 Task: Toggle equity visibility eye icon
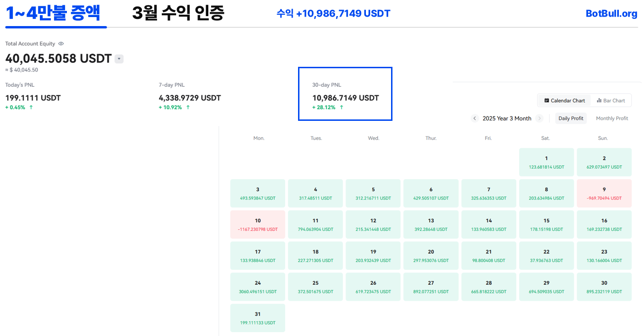pyautogui.click(x=61, y=44)
